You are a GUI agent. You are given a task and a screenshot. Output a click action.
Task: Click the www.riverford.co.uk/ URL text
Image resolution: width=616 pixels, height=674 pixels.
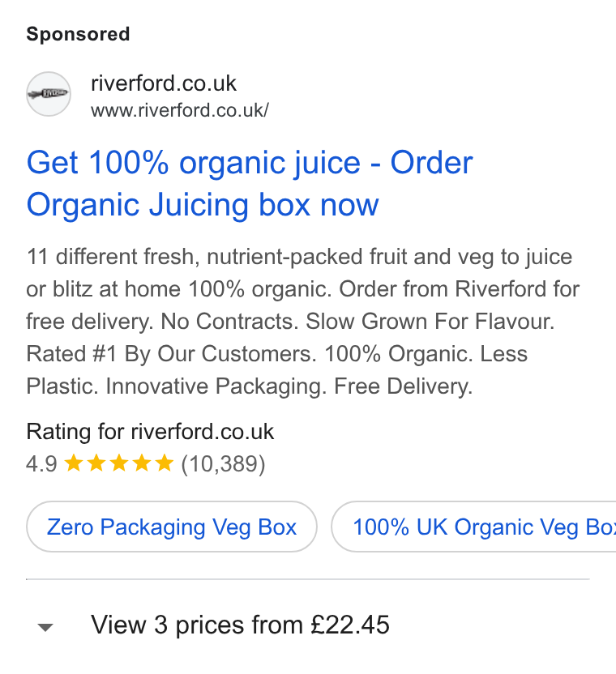coord(180,110)
